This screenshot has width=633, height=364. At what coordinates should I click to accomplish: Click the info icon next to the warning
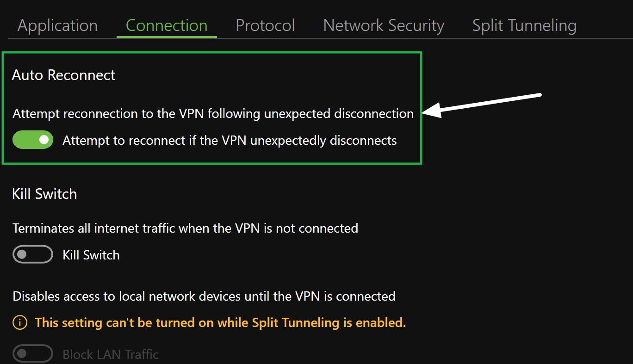point(19,322)
